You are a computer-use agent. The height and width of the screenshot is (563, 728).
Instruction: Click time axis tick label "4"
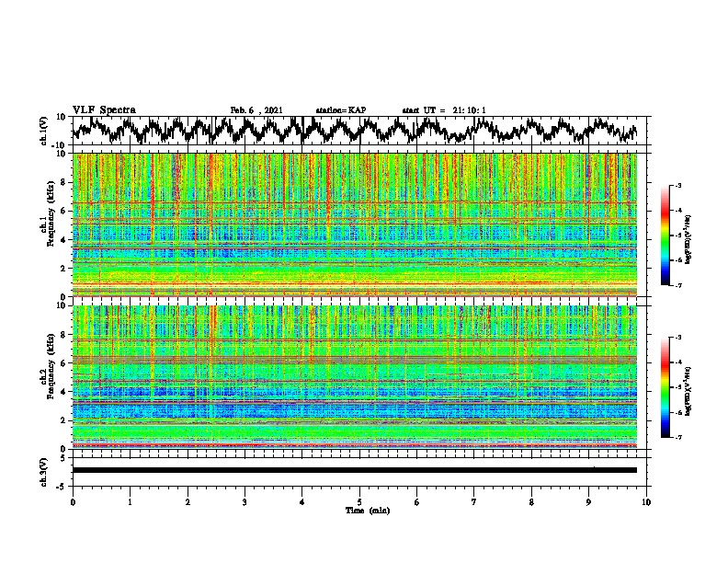pos(302,502)
